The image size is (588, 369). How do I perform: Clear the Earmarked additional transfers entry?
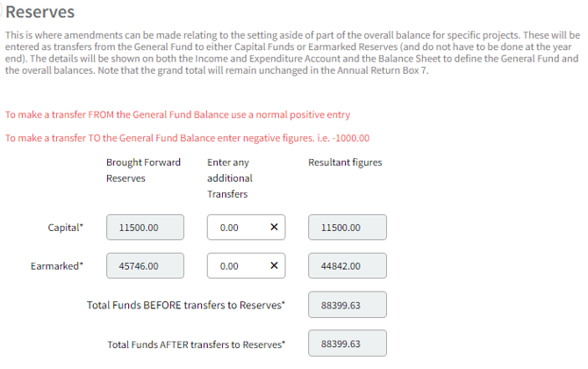pos(275,265)
